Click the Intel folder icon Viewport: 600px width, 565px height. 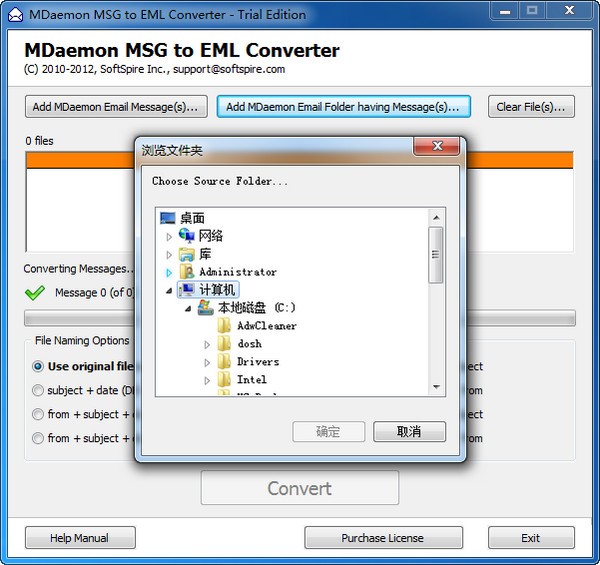click(224, 379)
